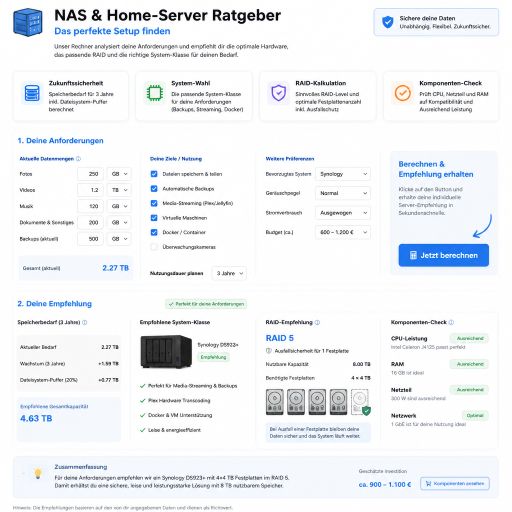Image resolution: width=512 pixels, height=512 pixels.
Task: Click the Videos amount input field
Action: pyautogui.click(x=90, y=190)
